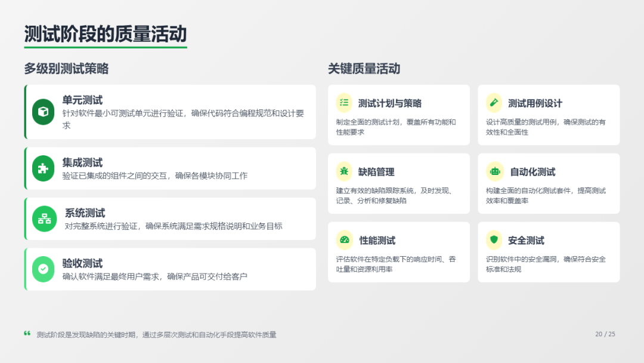This screenshot has width=644, height=363.
Task: Click the bug icon for 缺陷管理
Action: [344, 171]
